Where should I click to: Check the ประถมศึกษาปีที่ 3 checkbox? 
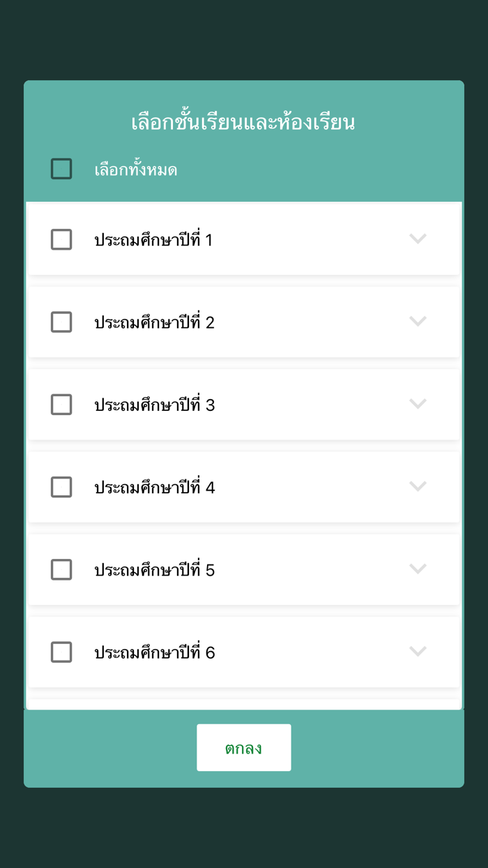61,405
